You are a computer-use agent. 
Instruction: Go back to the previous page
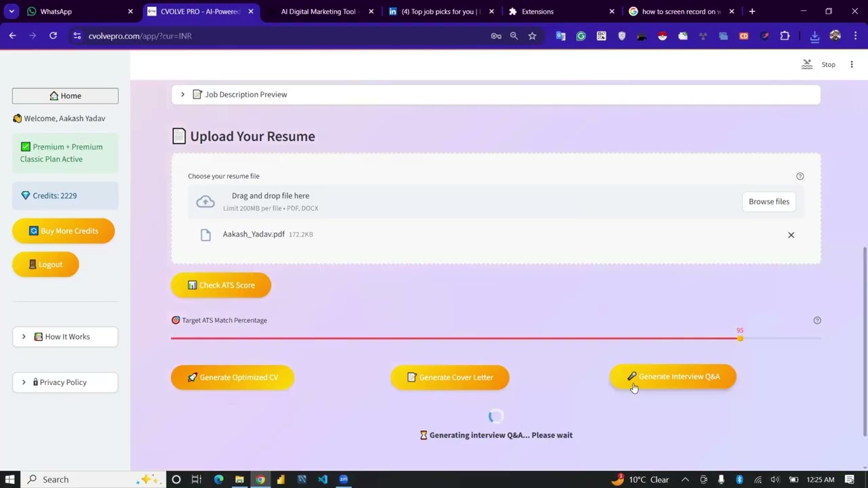(12, 36)
